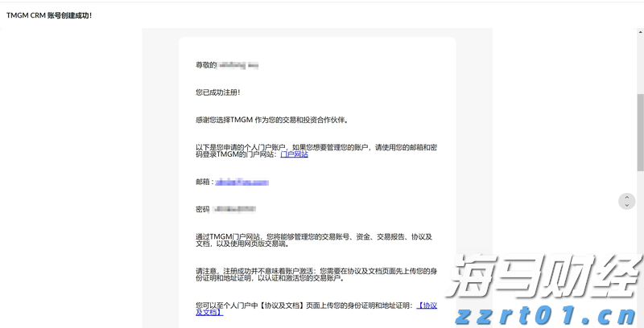The width and height of the screenshot is (644, 328).
Task: Click the blurred password value
Action: (234, 210)
